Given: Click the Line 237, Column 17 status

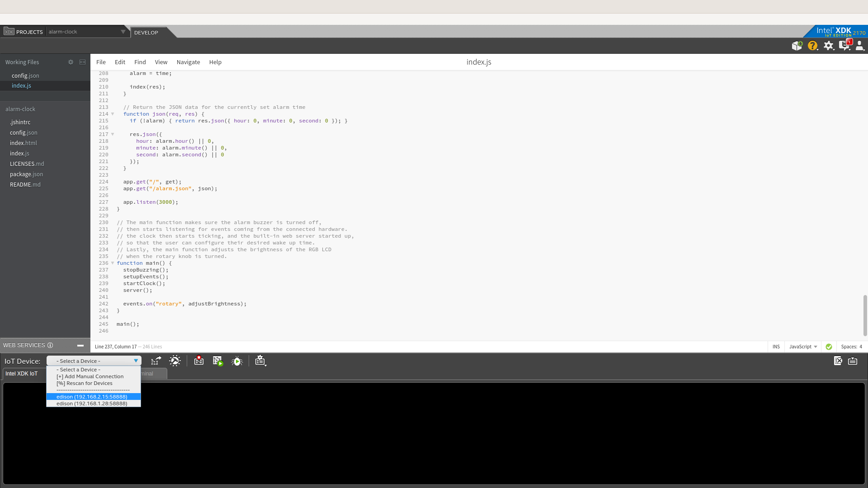Looking at the screenshot, I should tap(116, 347).
